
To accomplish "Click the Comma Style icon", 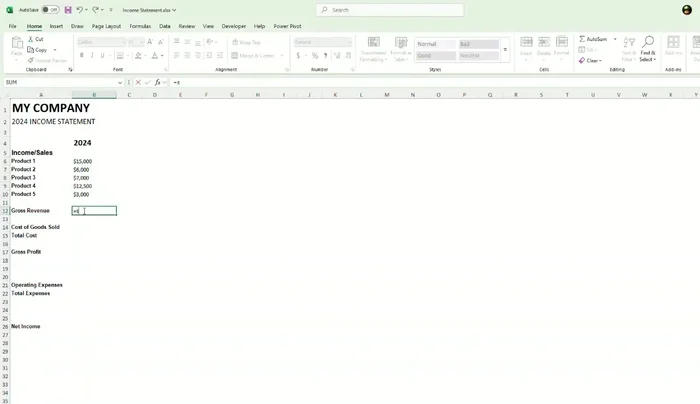I will [x=325, y=55].
